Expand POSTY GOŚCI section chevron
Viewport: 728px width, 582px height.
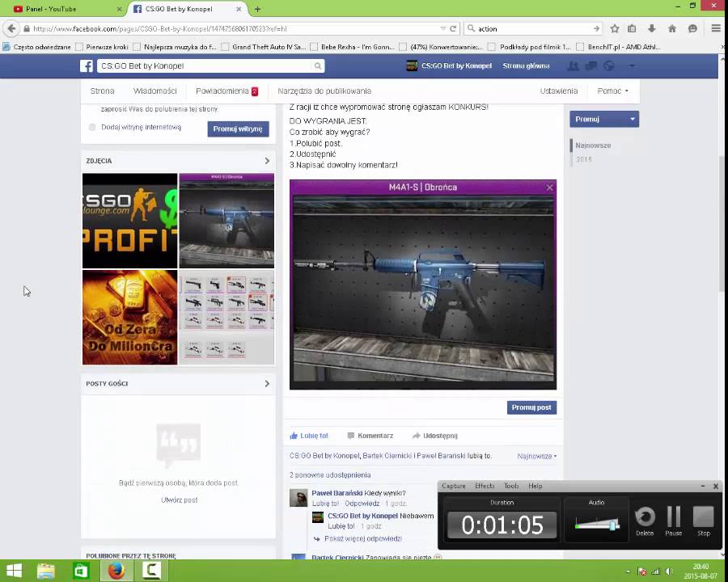coord(267,383)
